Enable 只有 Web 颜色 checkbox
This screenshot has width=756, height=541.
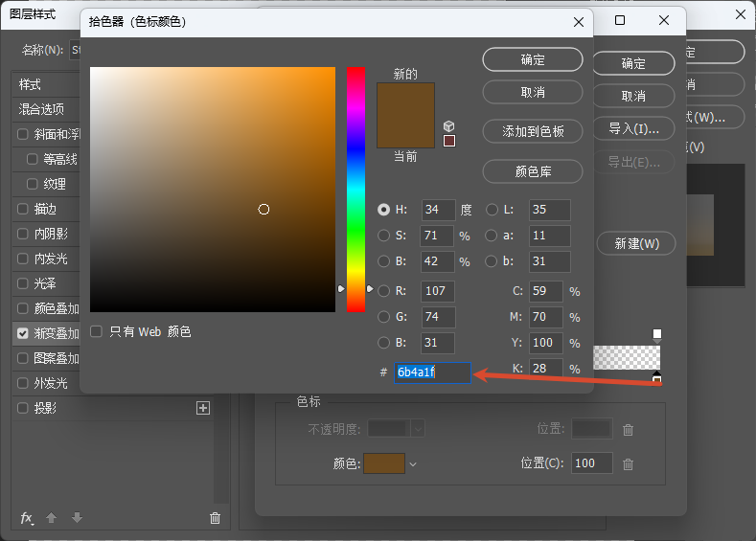(97, 331)
